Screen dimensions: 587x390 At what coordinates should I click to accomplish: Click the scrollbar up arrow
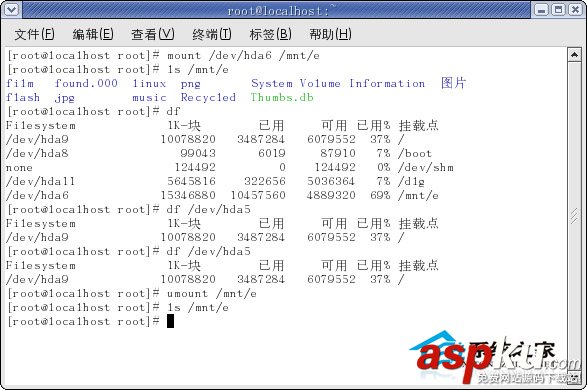coord(574,55)
